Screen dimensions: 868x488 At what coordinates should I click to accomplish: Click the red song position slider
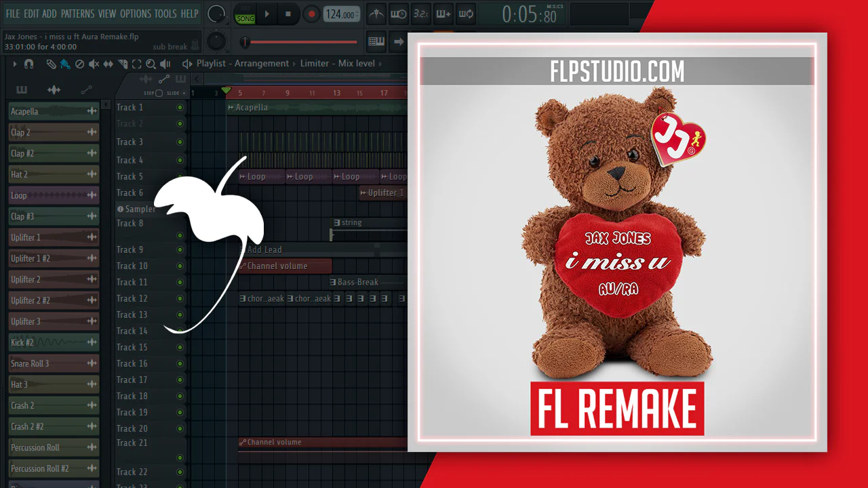[x=300, y=42]
